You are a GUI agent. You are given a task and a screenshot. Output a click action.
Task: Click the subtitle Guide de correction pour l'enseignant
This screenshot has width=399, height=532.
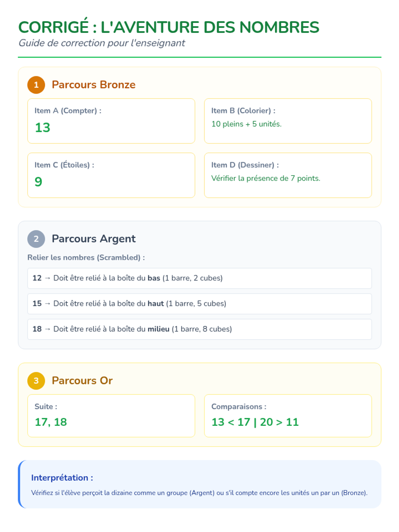click(102, 43)
